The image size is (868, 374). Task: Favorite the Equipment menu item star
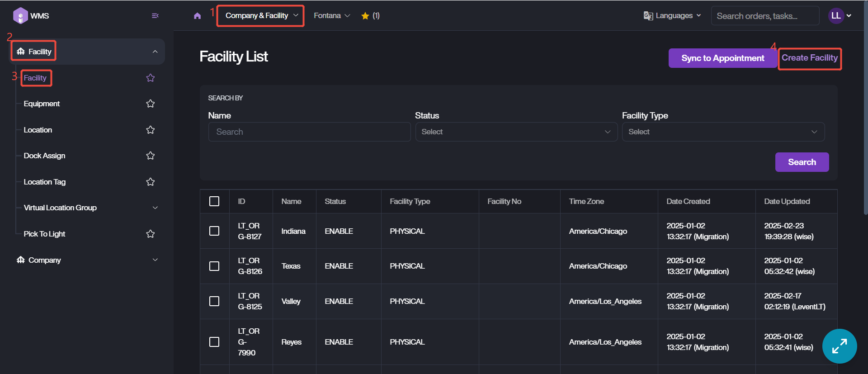(x=151, y=104)
